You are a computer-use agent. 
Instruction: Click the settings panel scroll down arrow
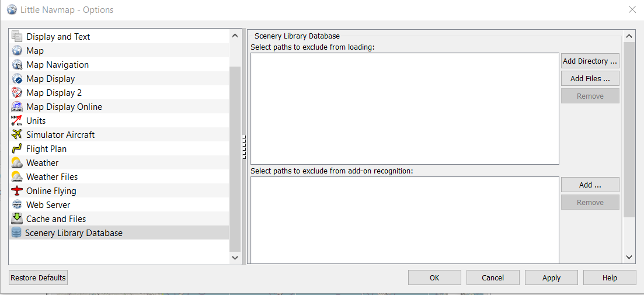629,257
